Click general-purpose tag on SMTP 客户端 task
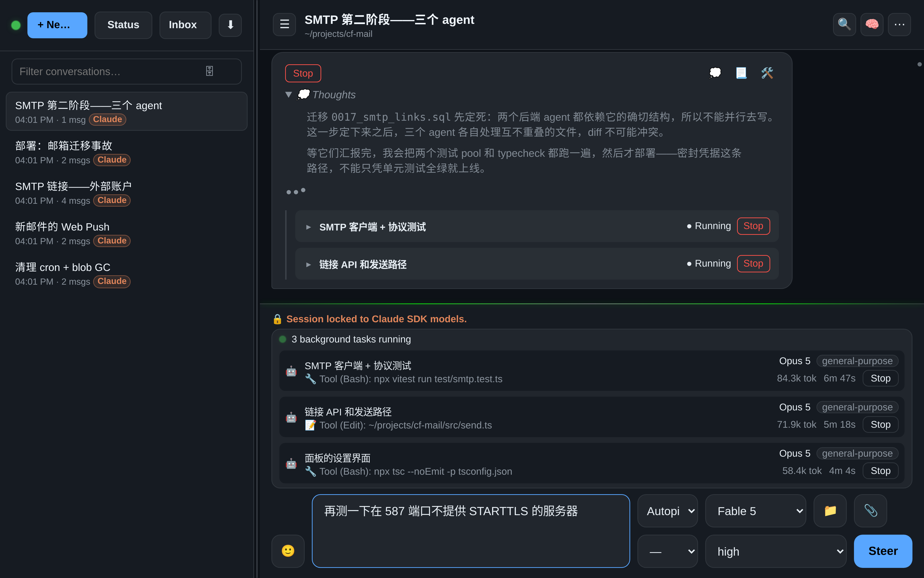 pos(857,361)
